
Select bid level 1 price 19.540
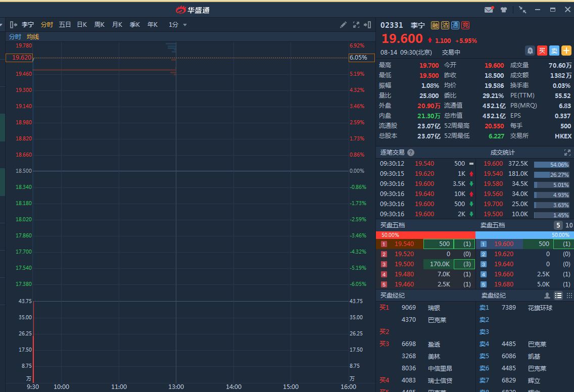(x=404, y=244)
